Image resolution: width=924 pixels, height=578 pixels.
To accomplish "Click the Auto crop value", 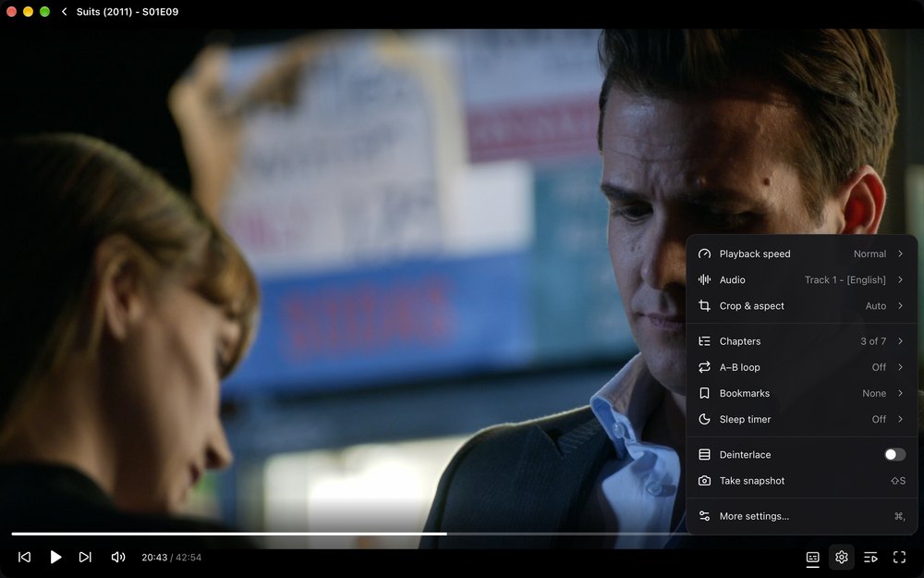I will tap(876, 306).
